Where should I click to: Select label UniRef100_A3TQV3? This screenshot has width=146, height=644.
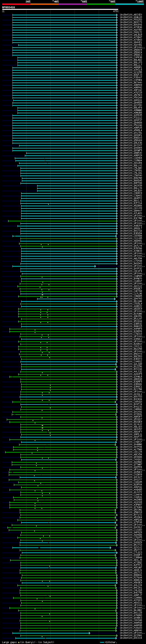click(131, 600)
